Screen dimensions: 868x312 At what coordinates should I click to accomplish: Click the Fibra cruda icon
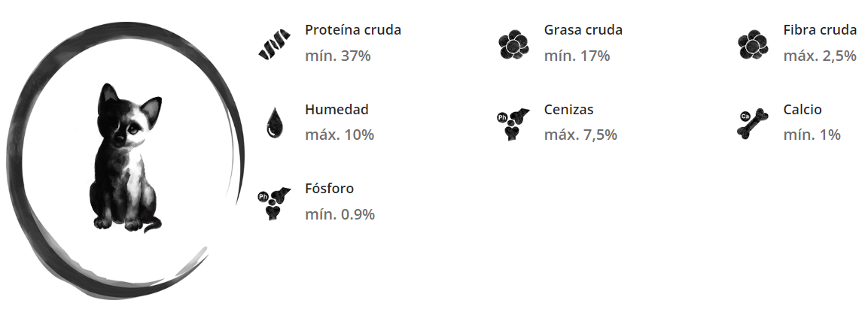tap(752, 45)
